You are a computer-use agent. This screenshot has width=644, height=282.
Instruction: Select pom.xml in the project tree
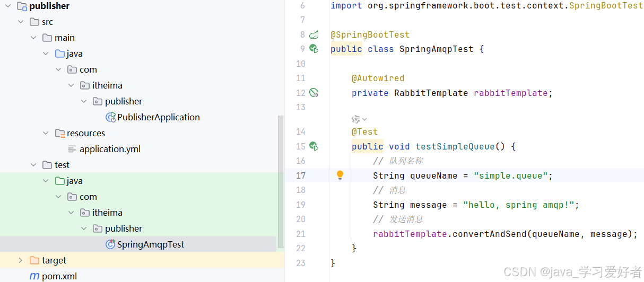pos(59,276)
